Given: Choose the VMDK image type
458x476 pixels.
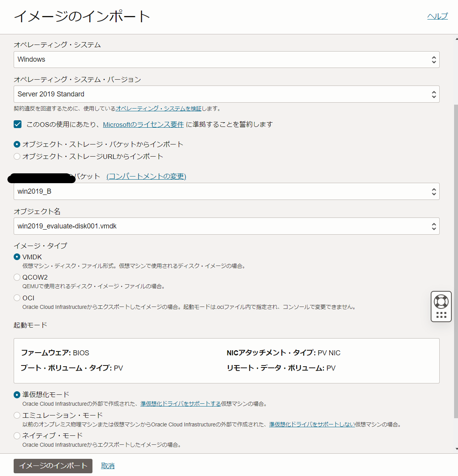Looking at the screenshot, I should (x=17, y=257).
